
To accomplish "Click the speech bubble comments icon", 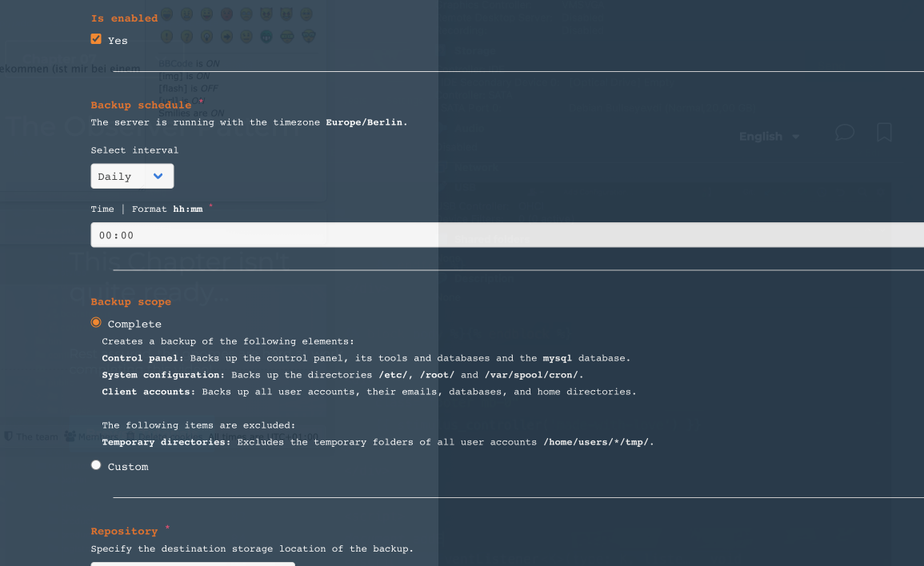I will click(x=844, y=133).
